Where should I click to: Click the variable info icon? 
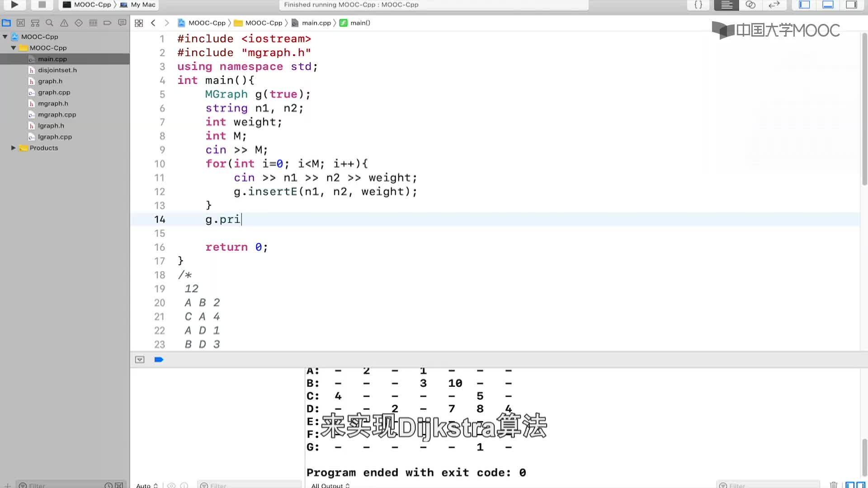coord(184,485)
